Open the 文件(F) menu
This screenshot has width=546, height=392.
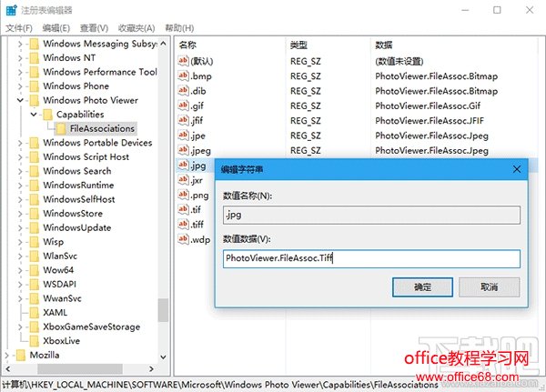tap(19, 28)
